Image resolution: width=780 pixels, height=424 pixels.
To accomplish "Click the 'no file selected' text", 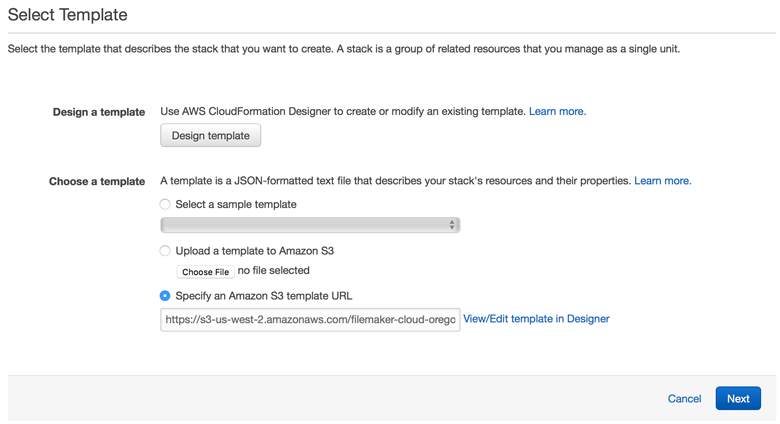I will point(274,271).
